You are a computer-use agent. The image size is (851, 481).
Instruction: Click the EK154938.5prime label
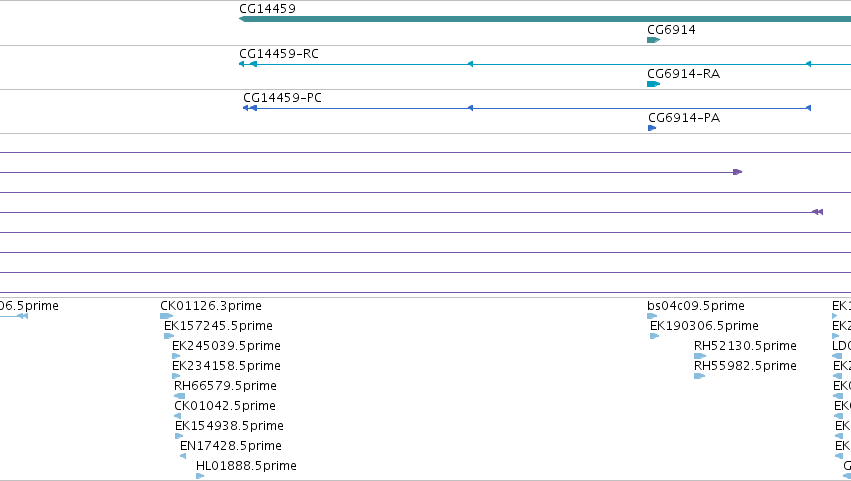pos(229,426)
